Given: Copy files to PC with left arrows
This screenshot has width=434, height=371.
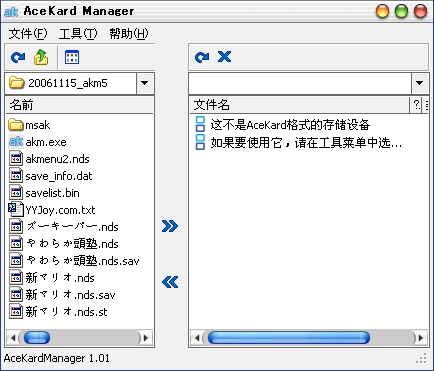Looking at the screenshot, I should (x=170, y=282).
